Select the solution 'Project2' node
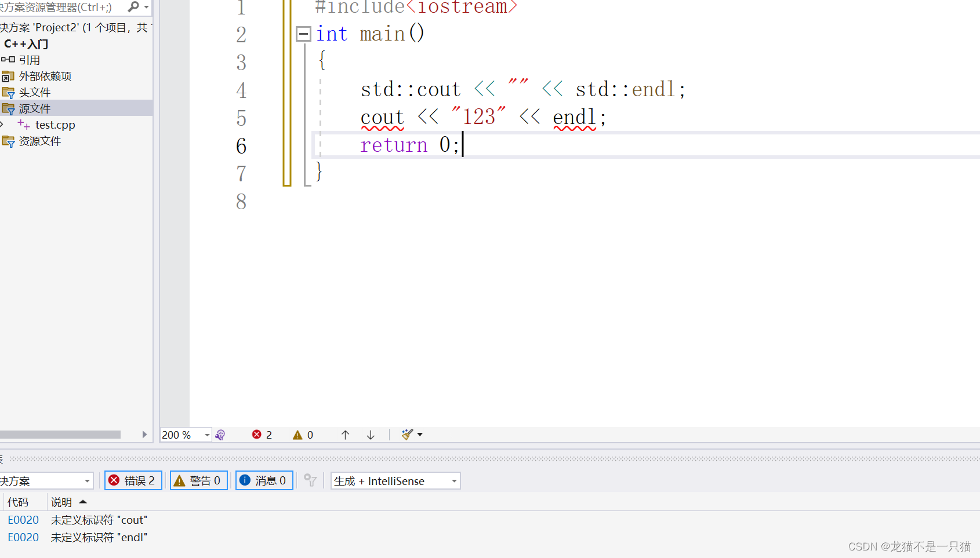 click(75, 27)
